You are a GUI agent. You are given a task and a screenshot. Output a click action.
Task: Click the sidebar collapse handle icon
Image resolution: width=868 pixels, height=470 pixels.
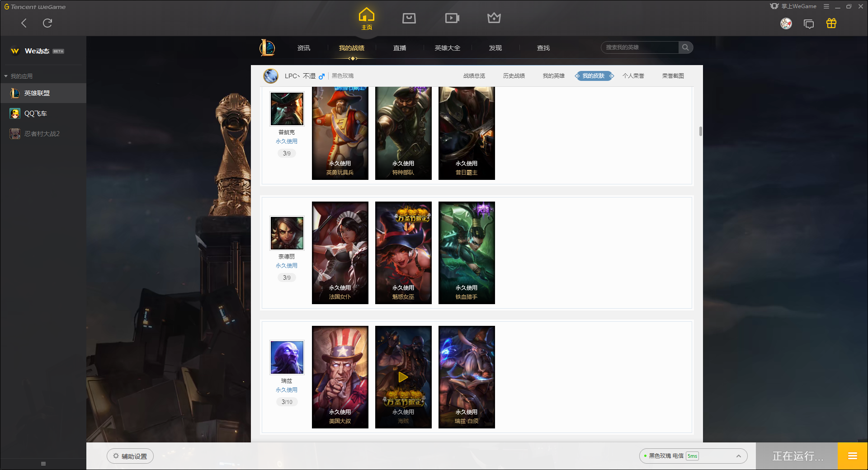click(43, 464)
